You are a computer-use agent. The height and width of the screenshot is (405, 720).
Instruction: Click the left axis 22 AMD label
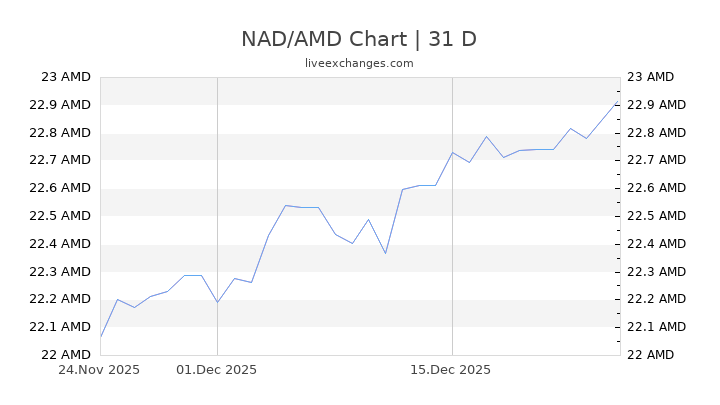tap(67, 354)
